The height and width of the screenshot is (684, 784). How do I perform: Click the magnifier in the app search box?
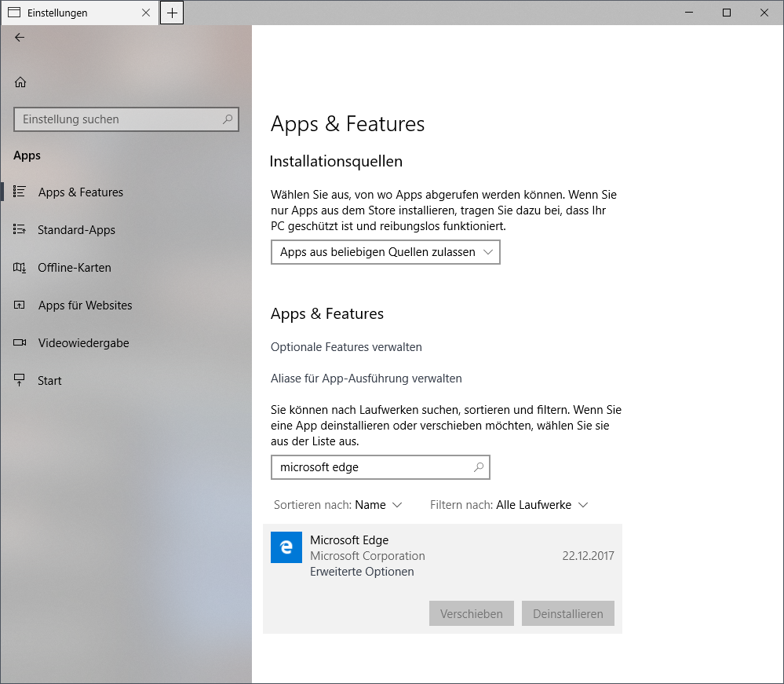[x=479, y=466]
